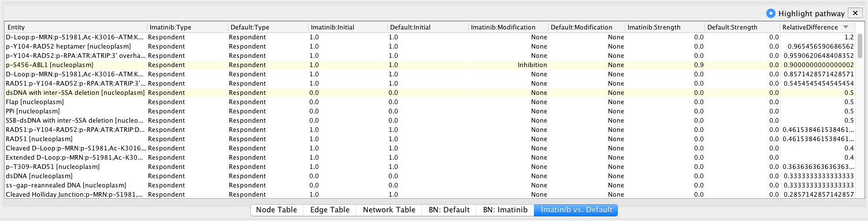Select the PPi [nucleoplasm] row
The height and width of the screenshot is (221, 868).
pos(430,111)
